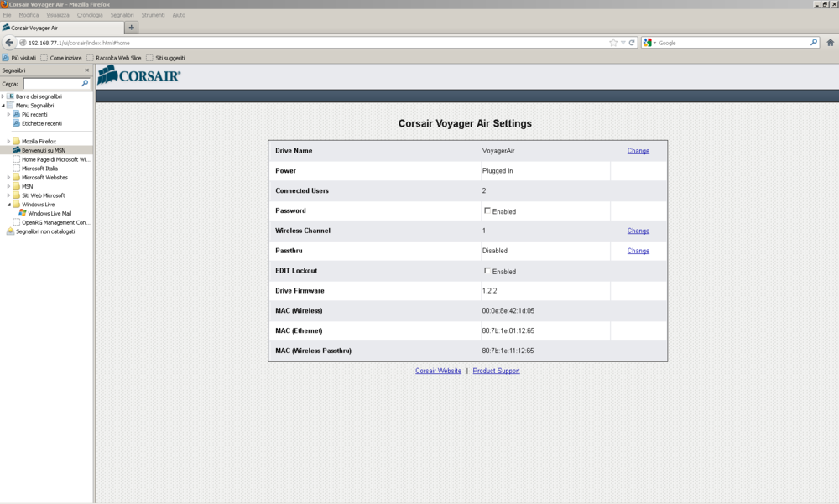The height and width of the screenshot is (504, 839).
Task: Open the Più visitati bookmarks toolbar item
Action: pos(19,58)
